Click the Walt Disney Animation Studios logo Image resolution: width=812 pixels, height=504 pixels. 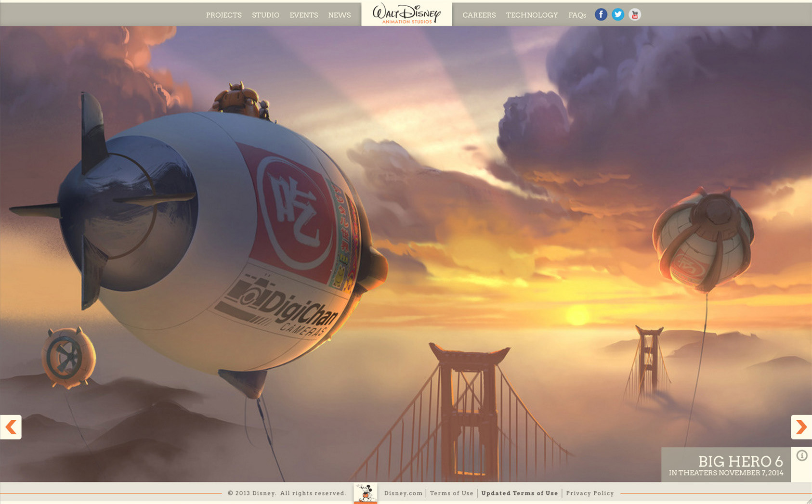(406, 13)
